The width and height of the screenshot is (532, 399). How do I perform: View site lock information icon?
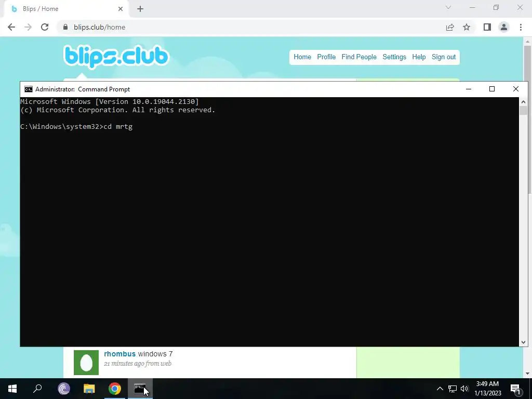coord(65,27)
